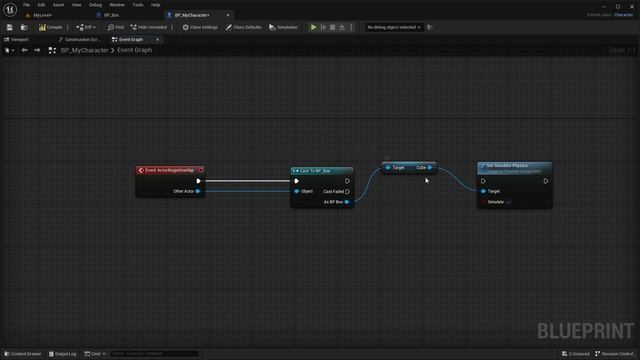Navigate forward in graph history
640x360 pixels.
(x=37, y=50)
